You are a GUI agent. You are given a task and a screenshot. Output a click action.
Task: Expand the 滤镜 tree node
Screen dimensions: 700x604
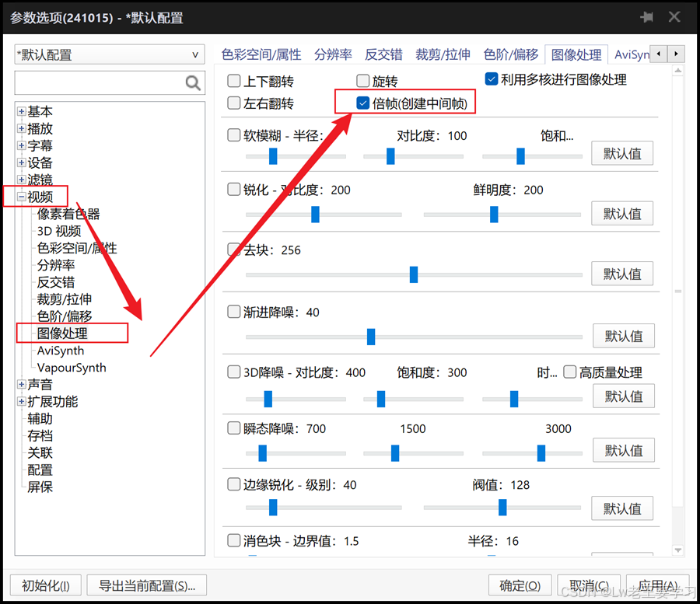coord(22,180)
